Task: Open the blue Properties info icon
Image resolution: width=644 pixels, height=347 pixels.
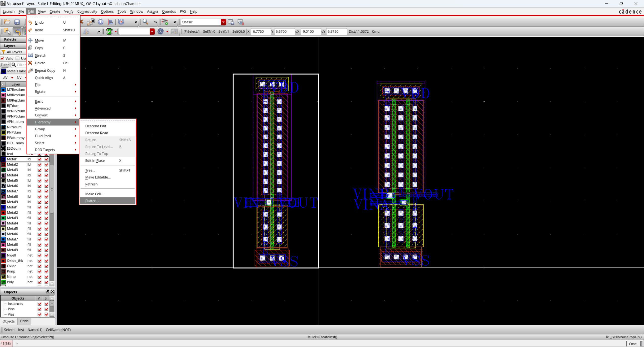Action: coord(101,22)
